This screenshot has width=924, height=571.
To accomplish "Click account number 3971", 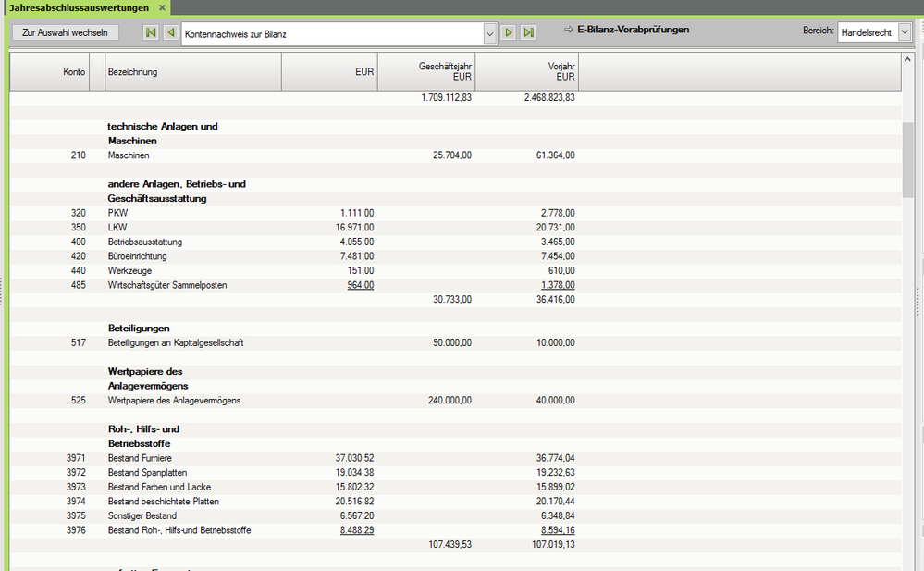I will (76, 458).
